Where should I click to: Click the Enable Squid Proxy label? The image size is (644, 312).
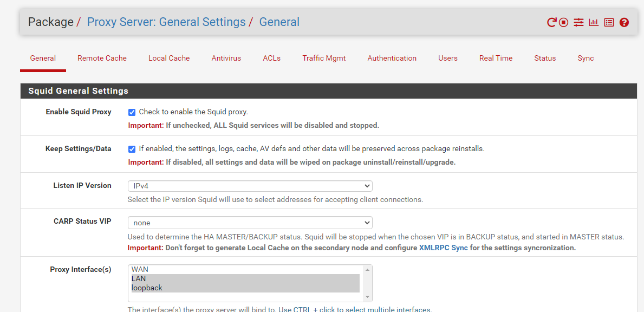tap(79, 112)
